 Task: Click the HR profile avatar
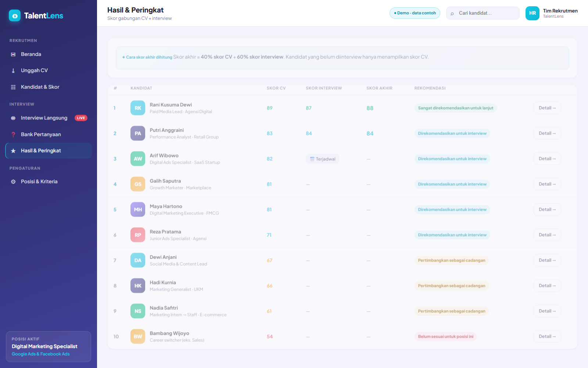click(x=533, y=13)
